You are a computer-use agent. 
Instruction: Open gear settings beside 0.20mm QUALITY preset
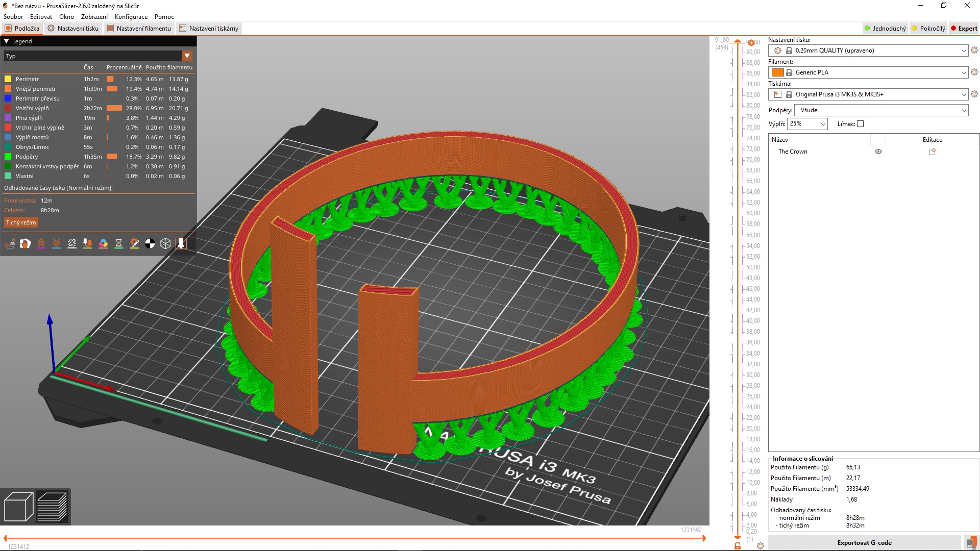[974, 51]
